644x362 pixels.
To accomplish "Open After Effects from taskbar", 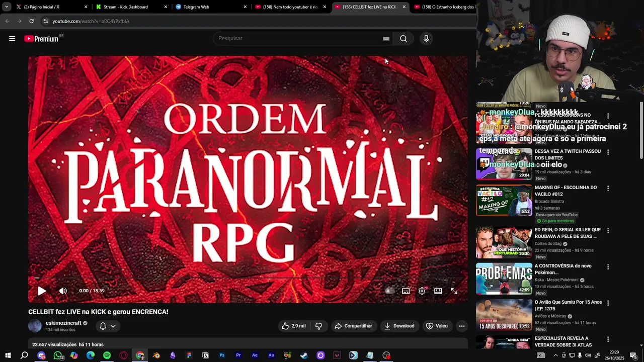I will coord(255,355).
